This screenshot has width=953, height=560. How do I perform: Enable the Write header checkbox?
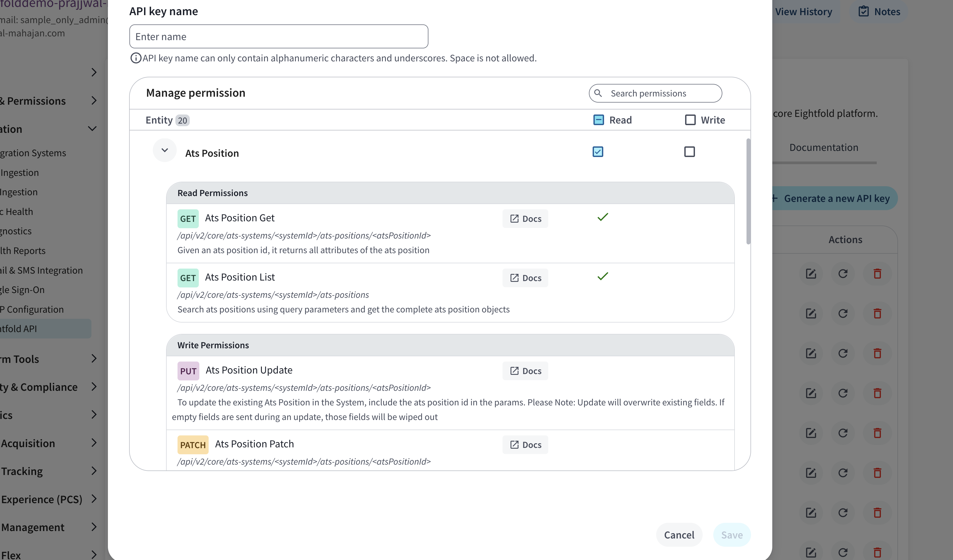(x=690, y=120)
